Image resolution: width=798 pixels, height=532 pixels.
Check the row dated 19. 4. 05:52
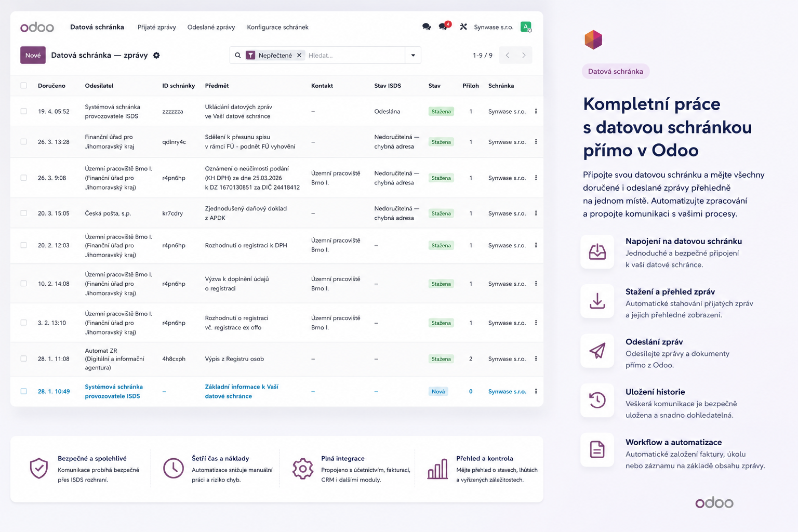pos(23,111)
